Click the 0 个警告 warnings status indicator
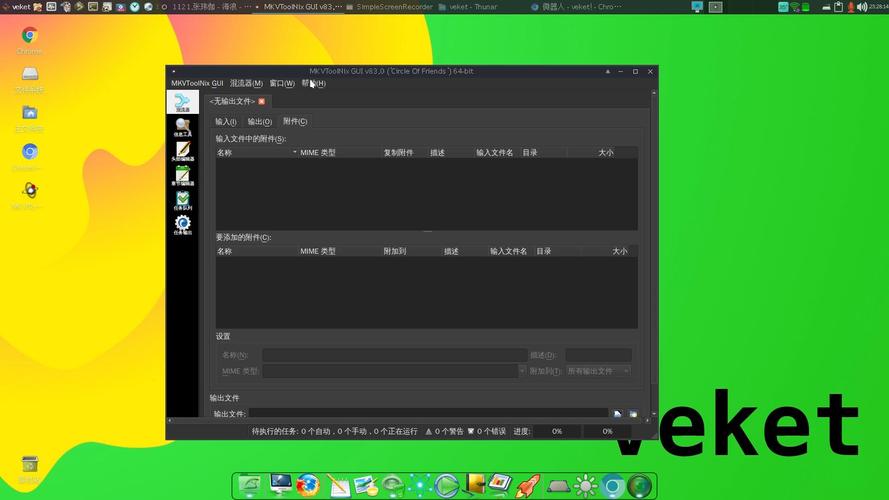Image resolution: width=889 pixels, height=500 pixels. (444, 431)
